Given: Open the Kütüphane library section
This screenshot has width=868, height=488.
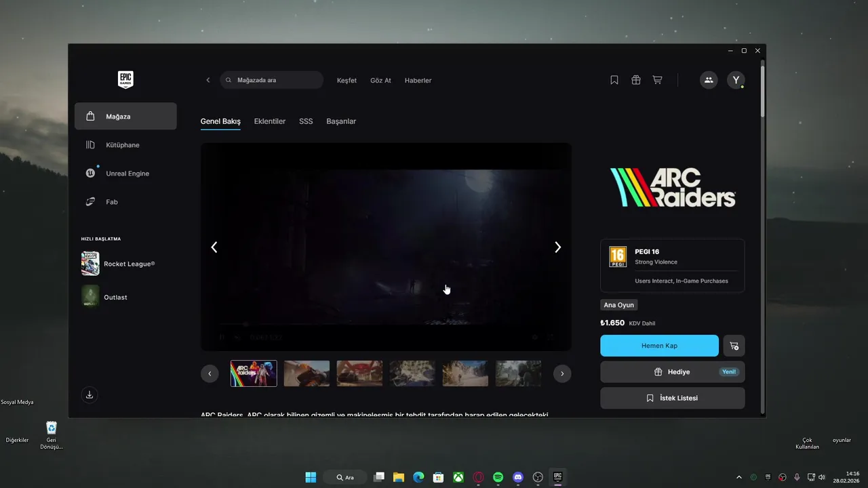Looking at the screenshot, I should pos(125,145).
